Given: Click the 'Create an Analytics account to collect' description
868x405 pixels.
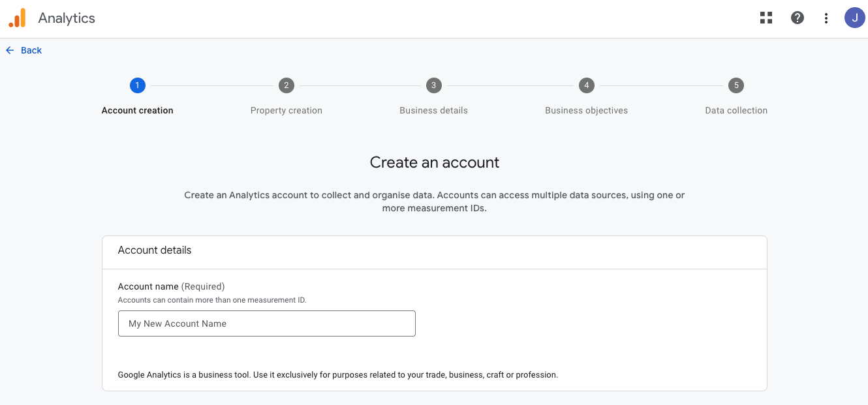Looking at the screenshot, I should pos(435,202).
